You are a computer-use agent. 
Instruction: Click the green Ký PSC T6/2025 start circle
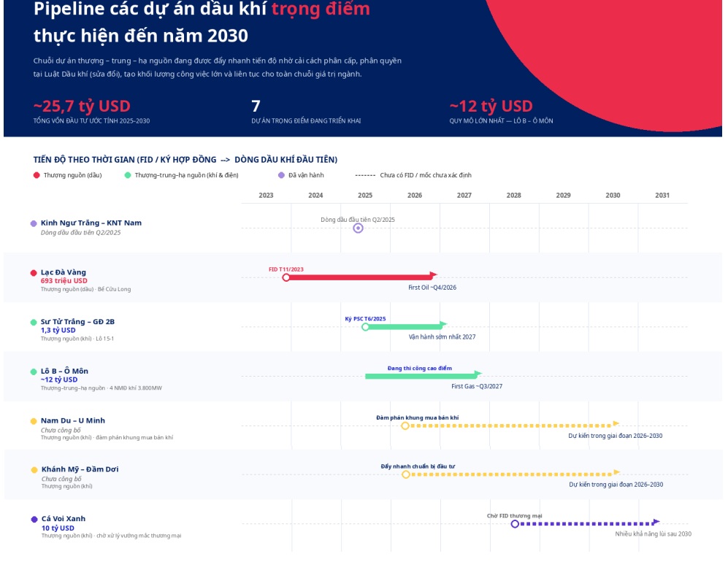pyautogui.click(x=365, y=327)
